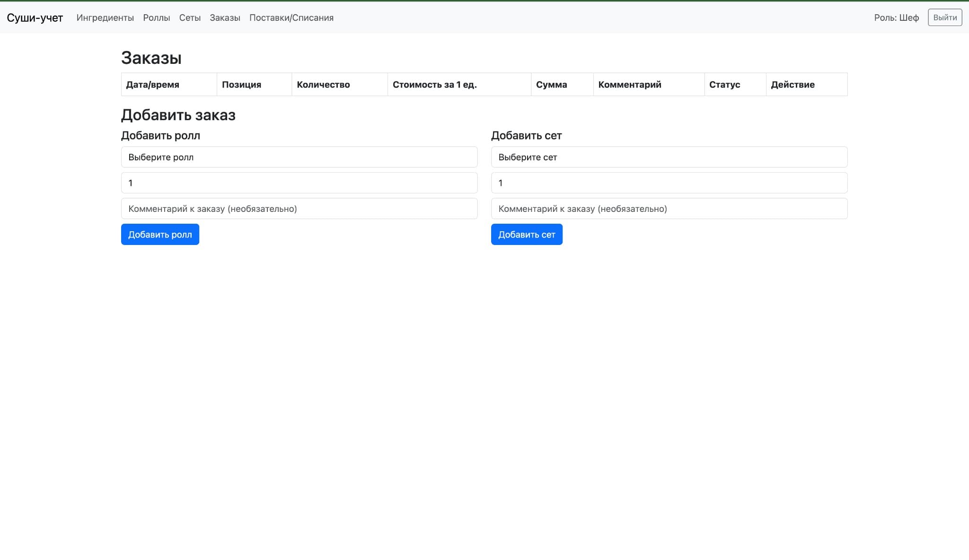Open the Роллы page
This screenshot has width=969, height=560.
point(156,17)
